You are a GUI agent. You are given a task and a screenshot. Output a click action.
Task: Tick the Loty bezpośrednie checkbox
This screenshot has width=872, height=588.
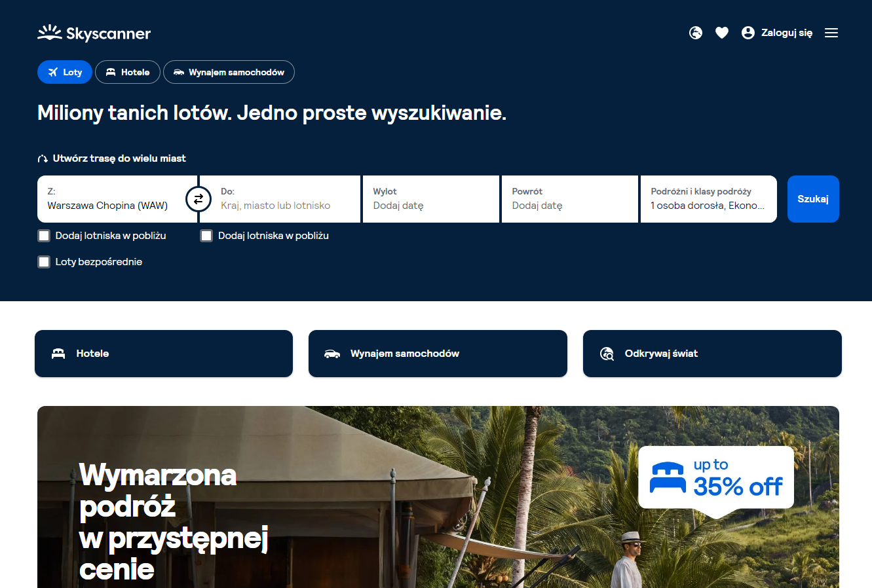[44, 262]
